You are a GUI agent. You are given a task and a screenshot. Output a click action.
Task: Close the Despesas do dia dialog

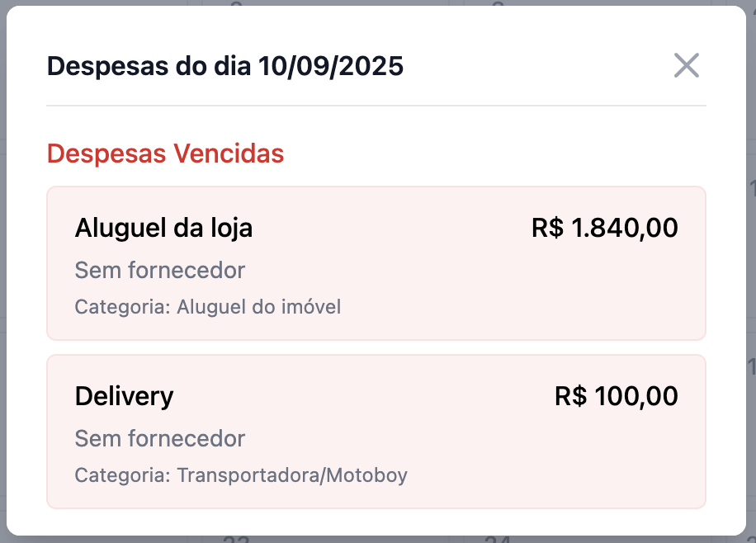click(x=686, y=65)
